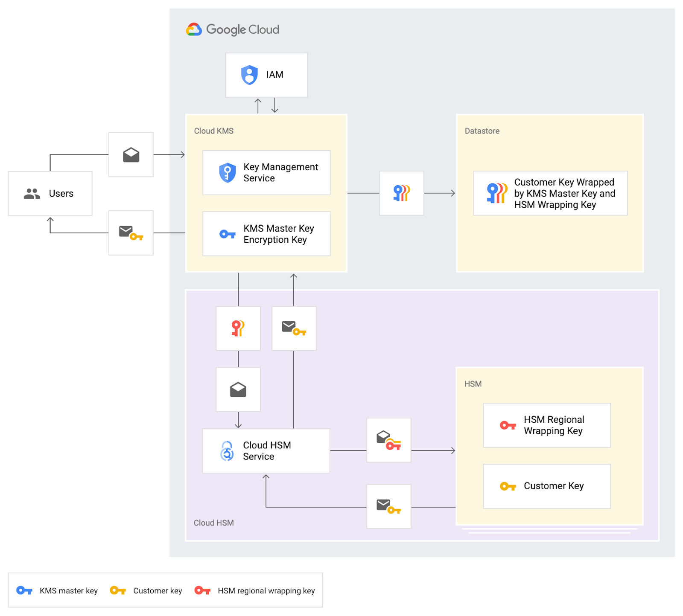This screenshot has height=616, width=683.
Task: Click the open envelope icon between Users and Cloud KMS
Action: click(x=131, y=155)
